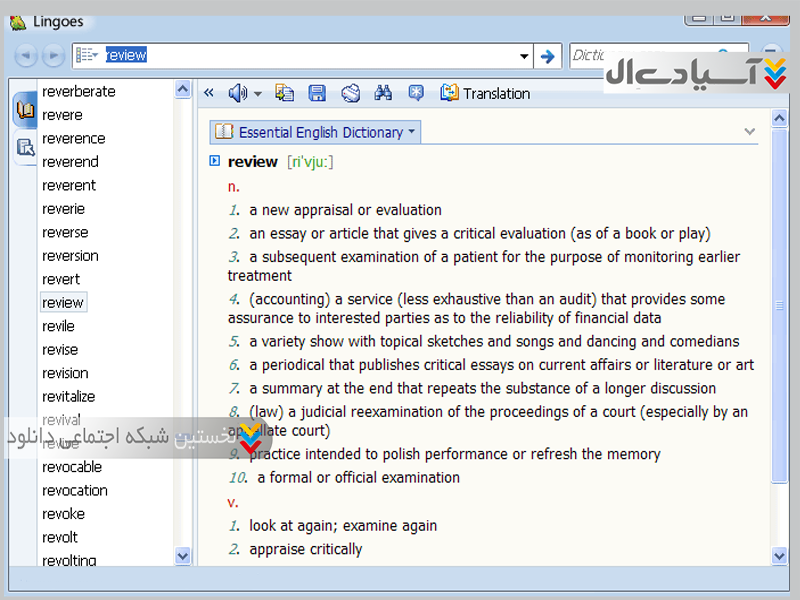The image size is (800, 600).
Task: Save the entry with floppy disk icon
Action: point(317,93)
